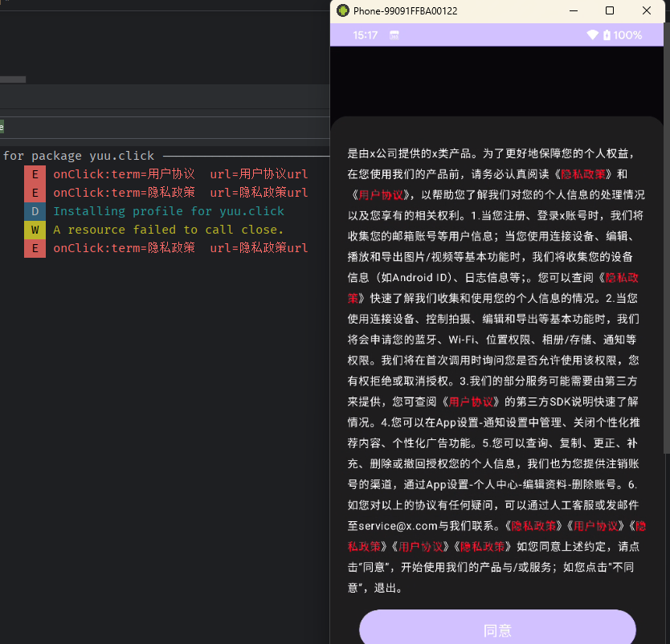Image resolution: width=670 pixels, height=644 pixels.
Task: Maximize the Phone emulator window
Action: (x=610, y=10)
